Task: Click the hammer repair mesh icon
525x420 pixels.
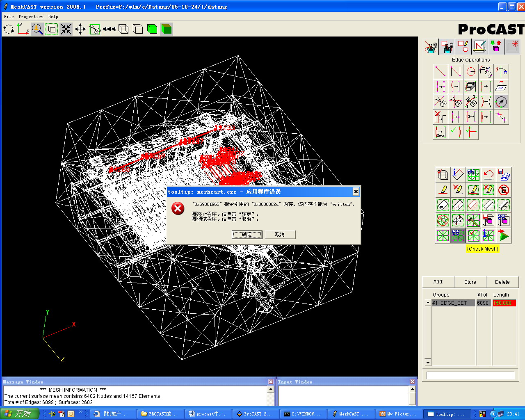Action: coord(473,220)
